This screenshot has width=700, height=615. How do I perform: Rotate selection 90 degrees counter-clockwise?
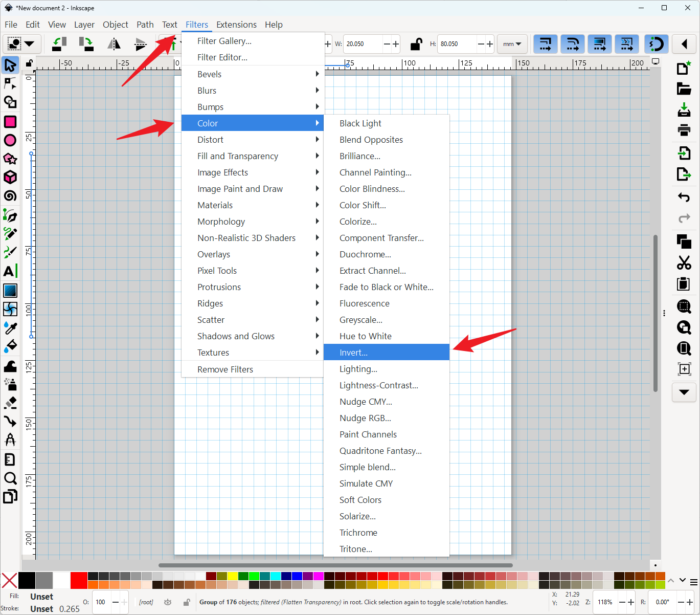[59, 44]
